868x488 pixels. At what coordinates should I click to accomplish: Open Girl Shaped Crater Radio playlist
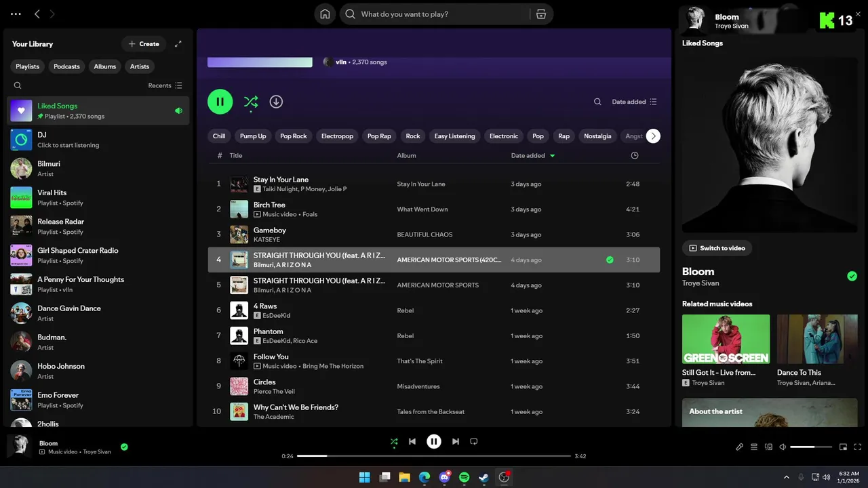(x=98, y=256)
